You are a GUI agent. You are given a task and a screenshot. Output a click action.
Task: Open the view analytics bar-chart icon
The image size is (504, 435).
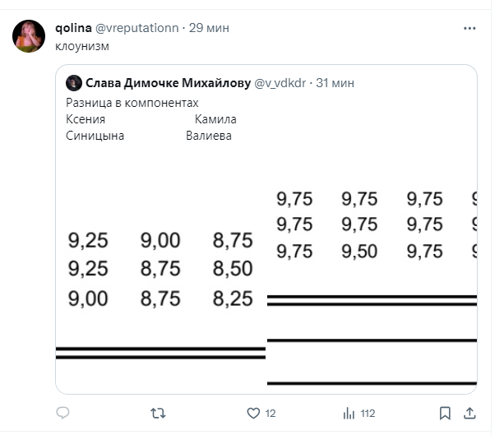(349, 412)
